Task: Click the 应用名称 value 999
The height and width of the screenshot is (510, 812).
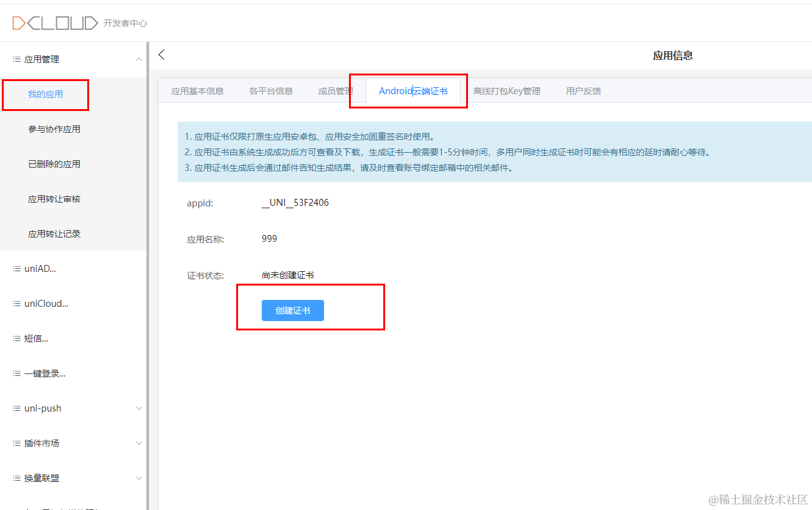Action: (269, 239)
